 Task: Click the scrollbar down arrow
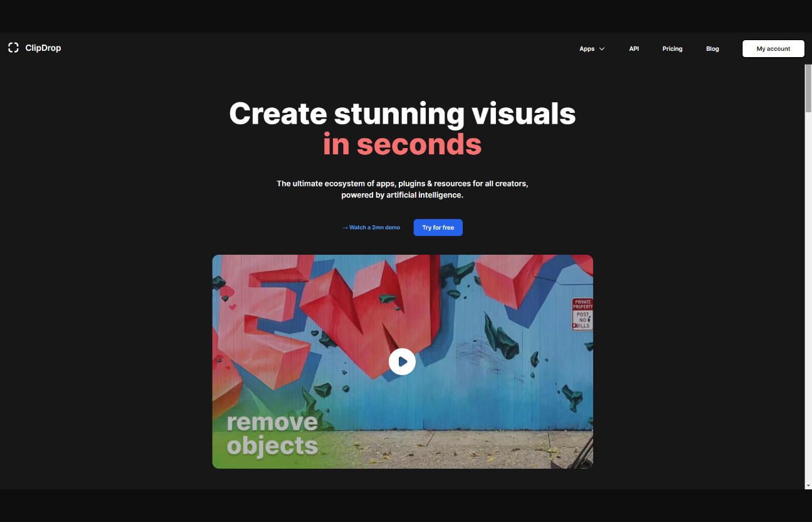(808, 485)
